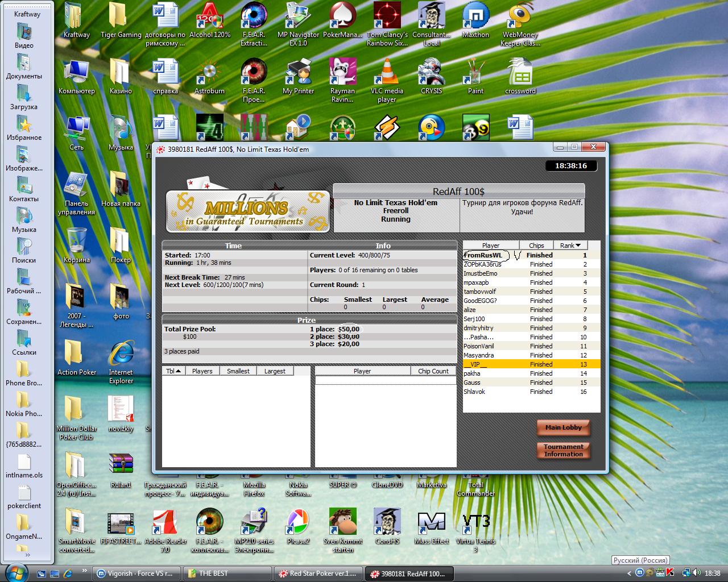Open the WebMoney Keeper Classic icon

pyautogui.click(x=520, y=16)
